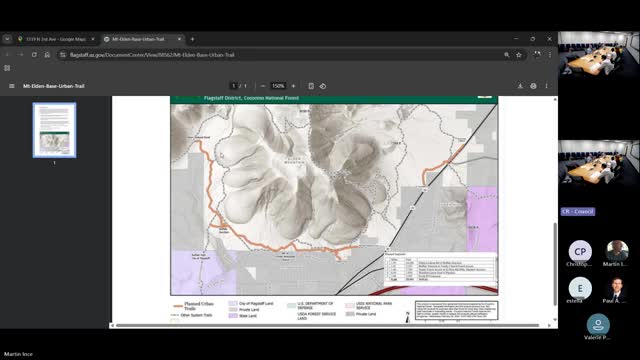Click the PDF horizontal scrollbar left arrow
This screenshot has width=640, height=360.
pyautogui.click(x=112, y=325)
